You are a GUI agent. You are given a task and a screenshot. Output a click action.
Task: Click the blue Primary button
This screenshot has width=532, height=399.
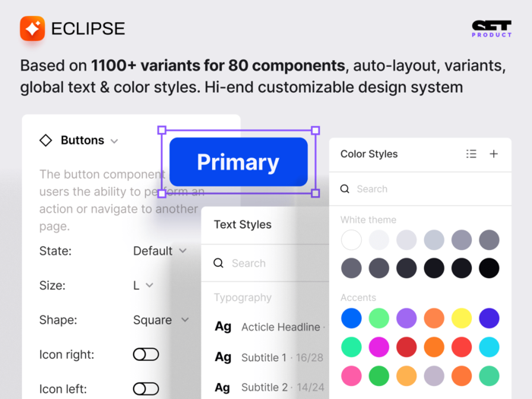(x=239, y=162)
